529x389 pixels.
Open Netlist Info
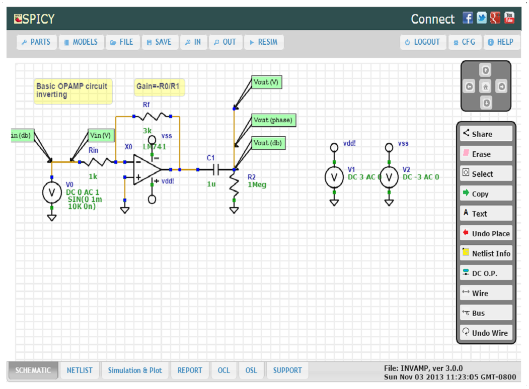point(486,253)
